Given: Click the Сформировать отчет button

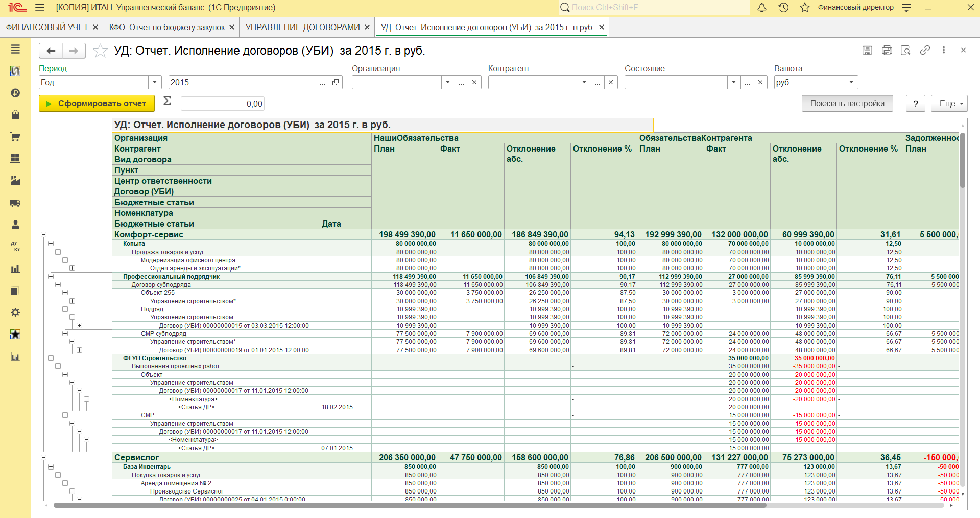Looking at the screenshot, I should coord(97,104).
